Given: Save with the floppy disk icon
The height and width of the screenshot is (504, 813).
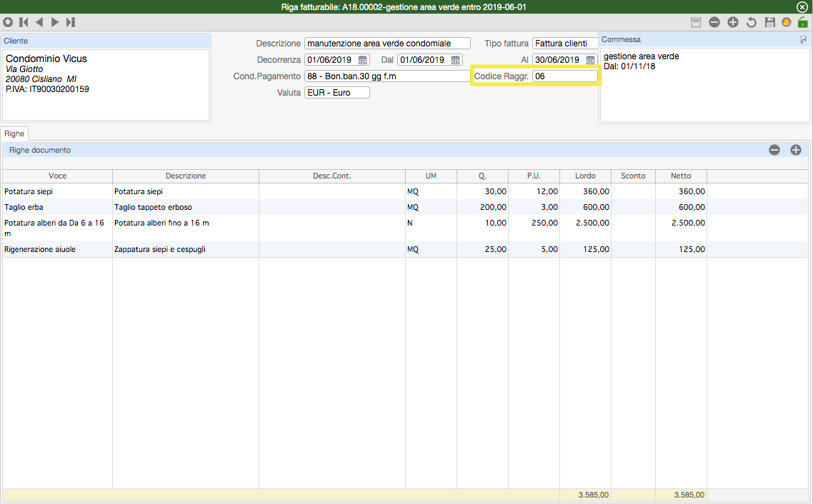Looking at the screenshot, I should 770,21.
